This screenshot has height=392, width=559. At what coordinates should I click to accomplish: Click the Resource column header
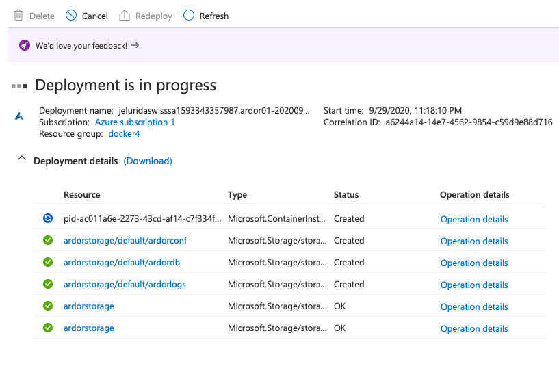pos(82,194)
